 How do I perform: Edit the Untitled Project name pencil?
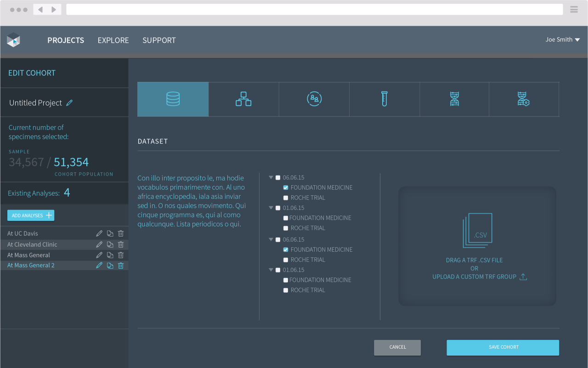click(x=69, y=103)
